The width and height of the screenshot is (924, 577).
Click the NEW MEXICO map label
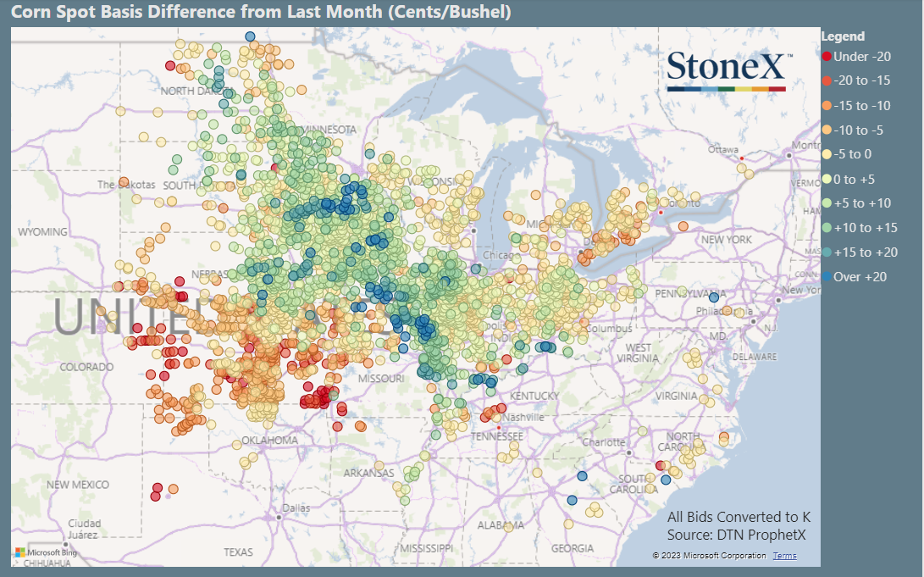(x=78, y=485)
